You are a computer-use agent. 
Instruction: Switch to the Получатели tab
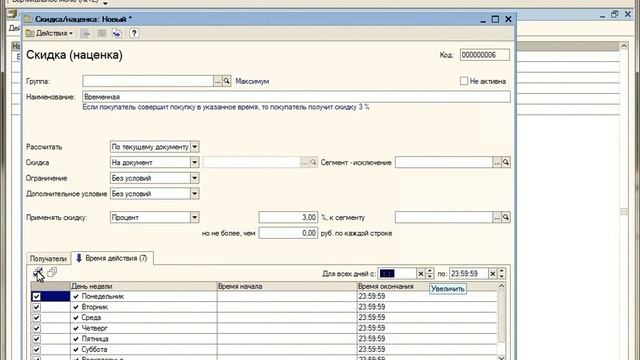click(x=48, y=258)
